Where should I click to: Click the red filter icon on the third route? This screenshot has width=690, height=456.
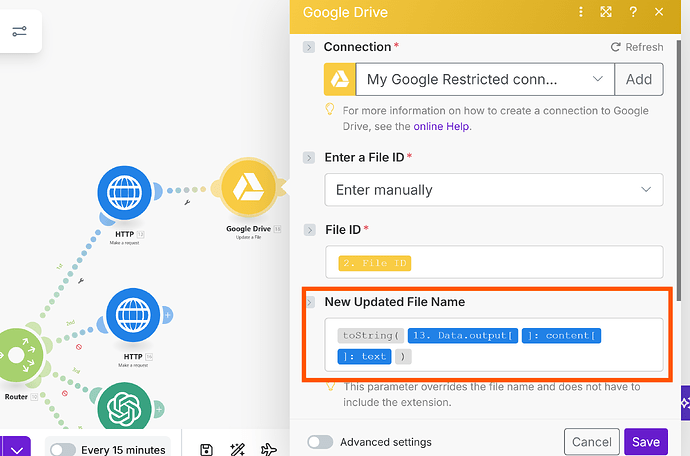pos(65,393)
